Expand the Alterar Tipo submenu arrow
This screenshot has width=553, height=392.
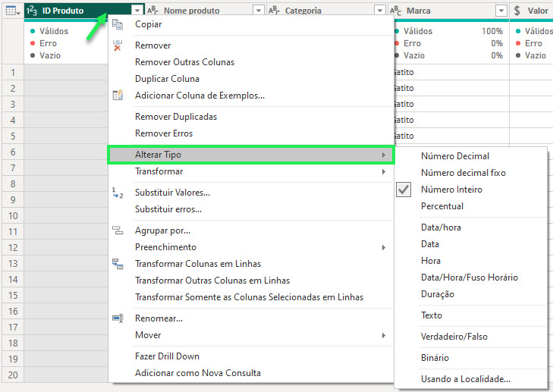(x=384, y=155)
